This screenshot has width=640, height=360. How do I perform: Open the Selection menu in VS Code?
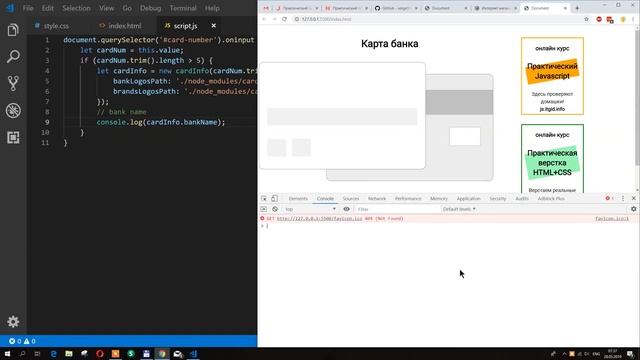(x=76, y=8)
